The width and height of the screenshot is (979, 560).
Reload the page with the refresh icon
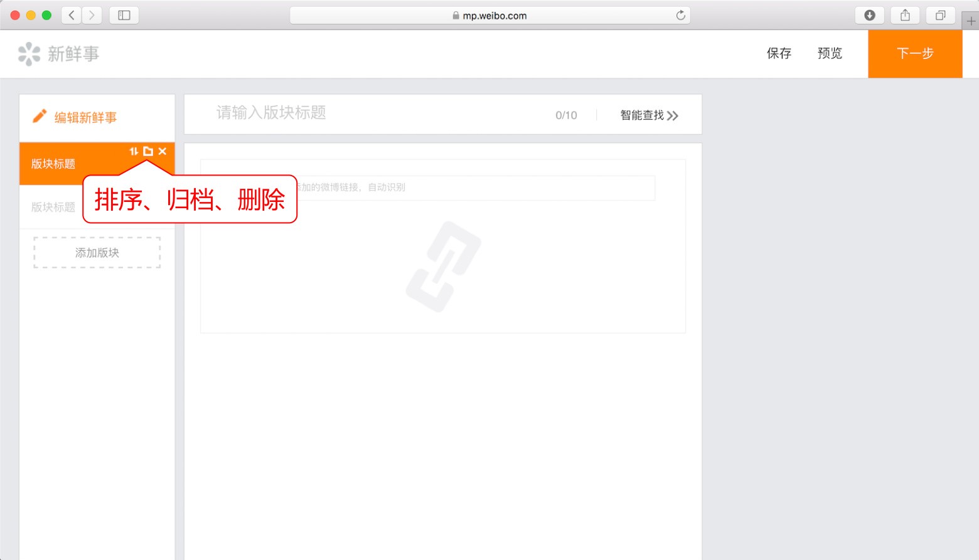point(680,15)
